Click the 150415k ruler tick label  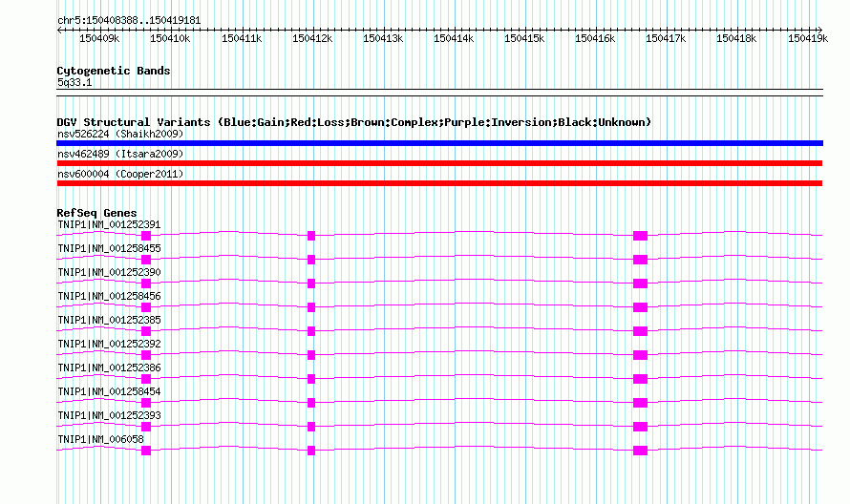coord(524,38)
